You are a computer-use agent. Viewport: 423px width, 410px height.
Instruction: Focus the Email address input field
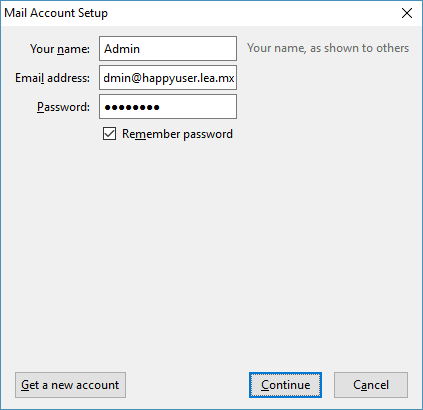tap(168, 78)
